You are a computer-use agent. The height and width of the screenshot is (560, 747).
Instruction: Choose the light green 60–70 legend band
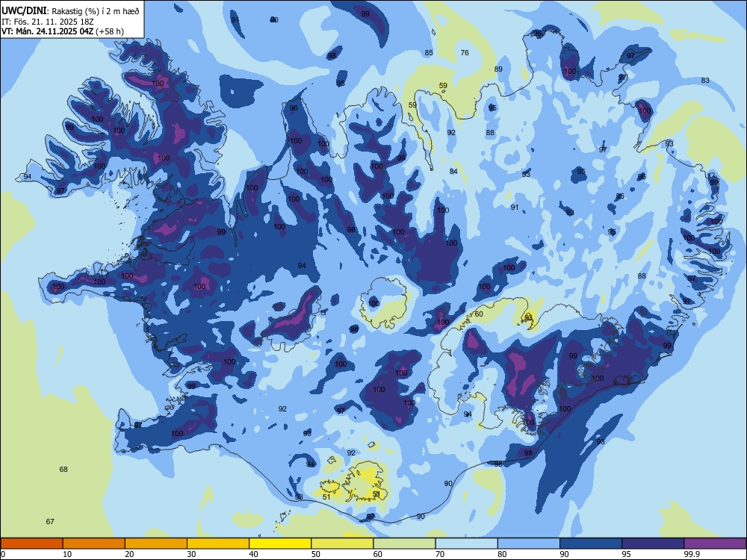click(x=404, y=544)
